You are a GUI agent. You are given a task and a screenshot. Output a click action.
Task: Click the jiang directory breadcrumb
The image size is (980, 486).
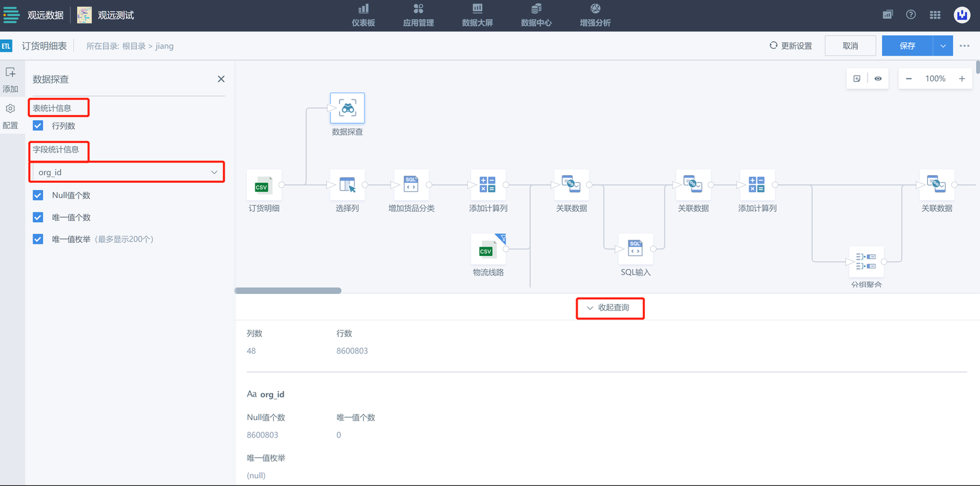tap(164, 46)
